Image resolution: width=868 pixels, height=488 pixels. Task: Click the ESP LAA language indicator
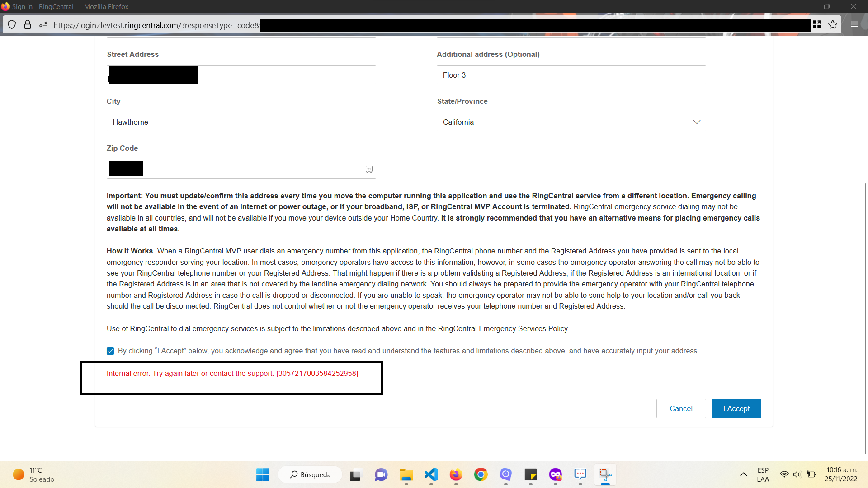(x=763, y=474)
